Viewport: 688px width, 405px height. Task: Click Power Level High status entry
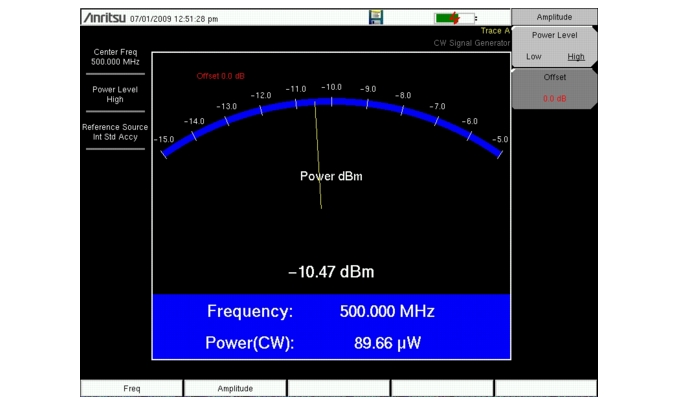[x=115, y=94]
